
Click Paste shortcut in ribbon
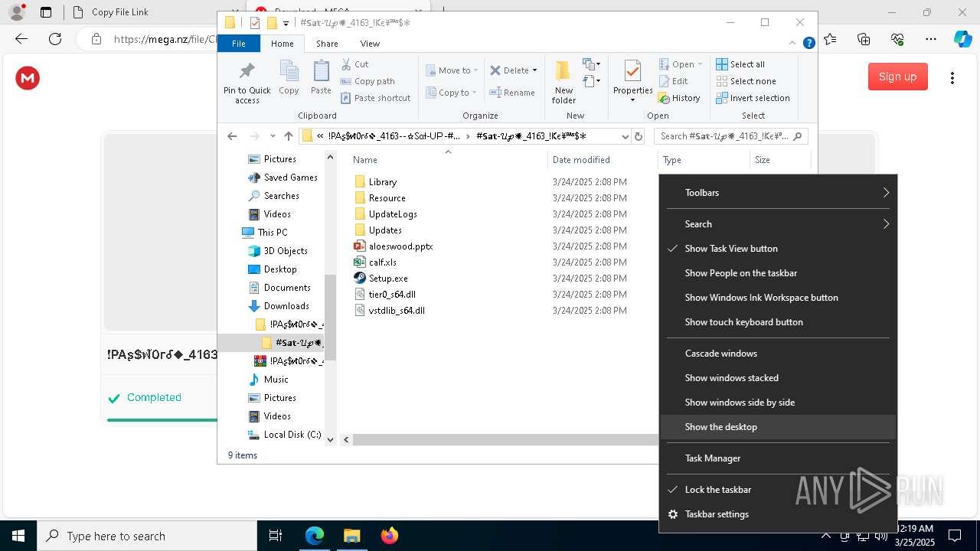376,98
